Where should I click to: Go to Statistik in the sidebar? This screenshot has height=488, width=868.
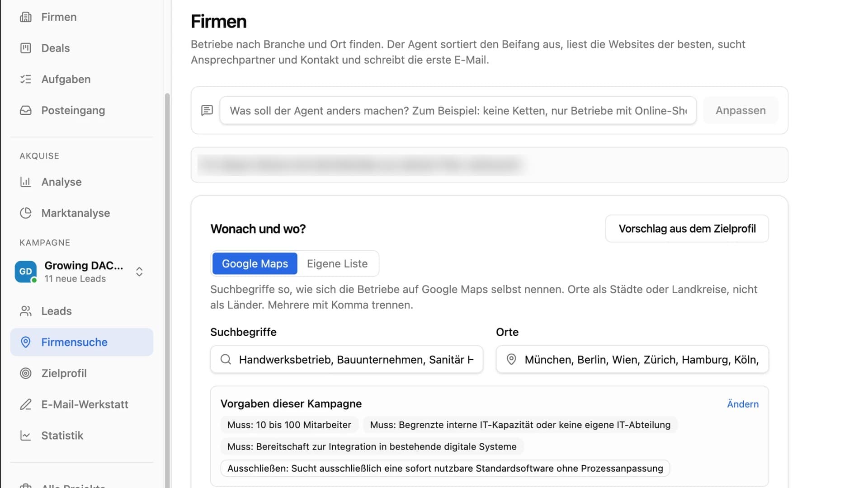click(x=82, y=436)
